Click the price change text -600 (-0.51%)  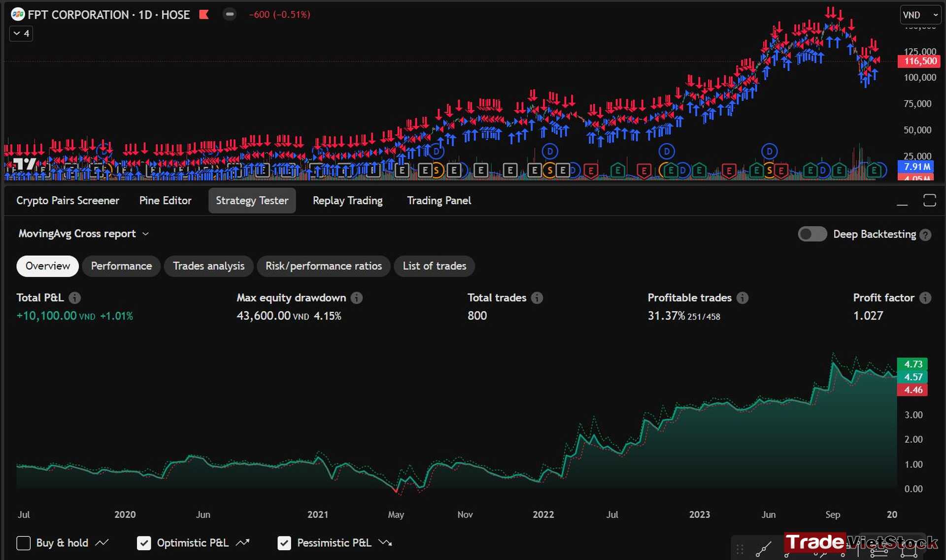pos(279,15)
